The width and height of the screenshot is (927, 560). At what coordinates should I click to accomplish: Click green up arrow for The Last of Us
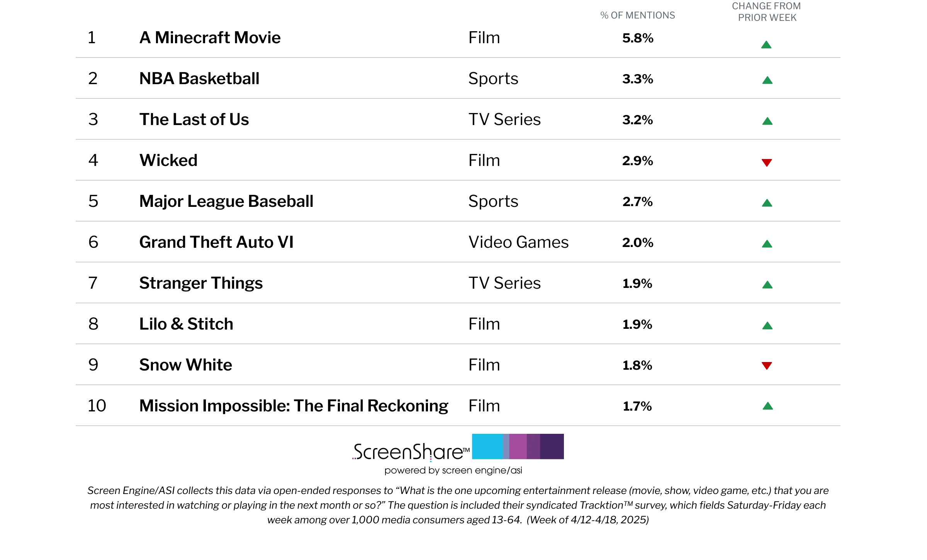(x=767, y=121)
